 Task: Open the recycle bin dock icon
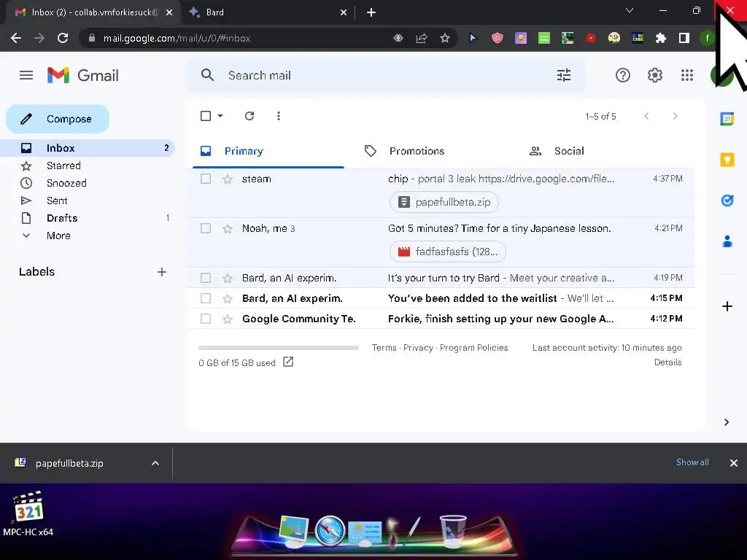click(x=452, y=531)
